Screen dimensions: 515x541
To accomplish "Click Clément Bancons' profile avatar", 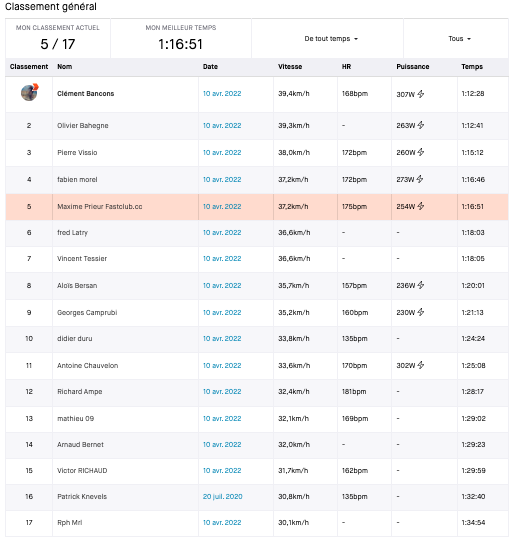I will tap(30, 92).
